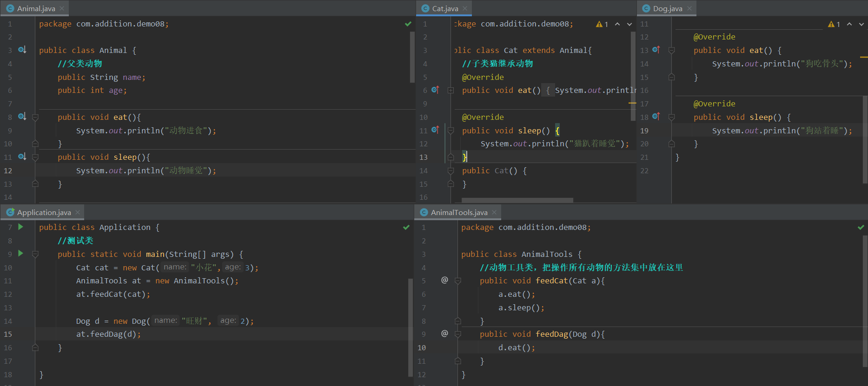
Task: Click 'd.eat();' in AnimalTools.java
Action: point(517,347)
